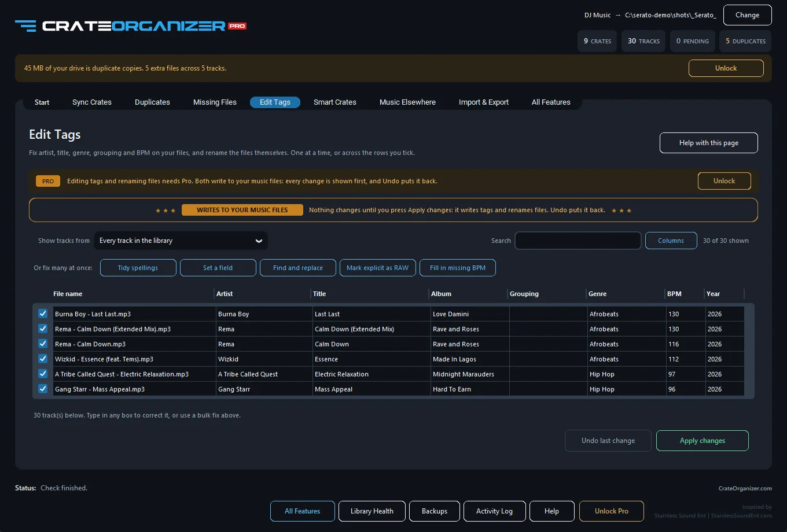Click Fill in missing BPM
Screen dimensions: 787x532
click(x=458, y=268)
